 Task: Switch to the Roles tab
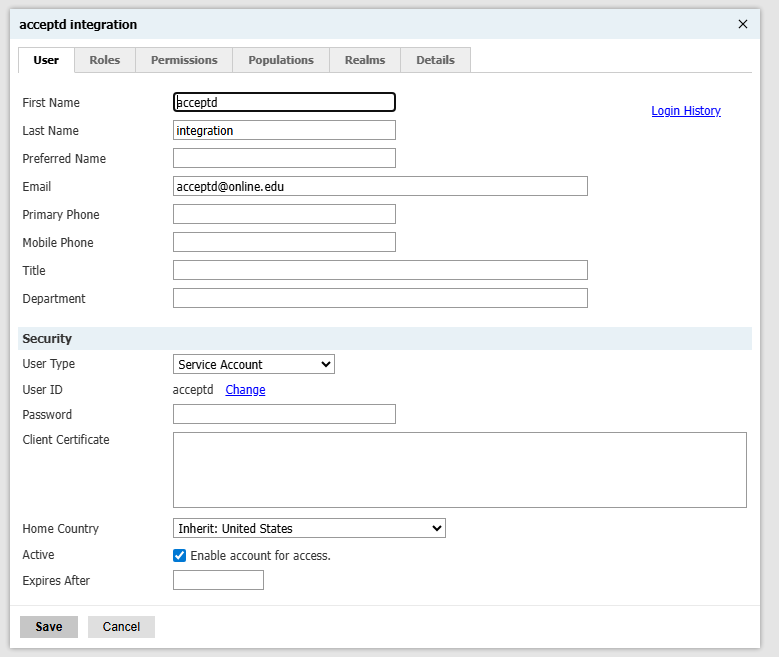click(x=105, y=60)
